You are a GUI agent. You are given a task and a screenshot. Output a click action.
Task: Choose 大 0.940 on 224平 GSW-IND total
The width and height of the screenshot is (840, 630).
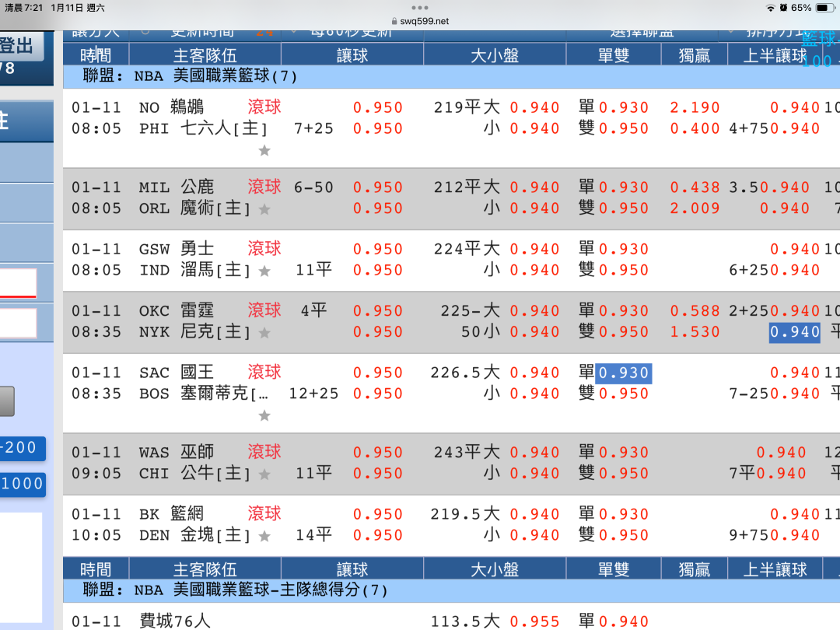(534, 249)
